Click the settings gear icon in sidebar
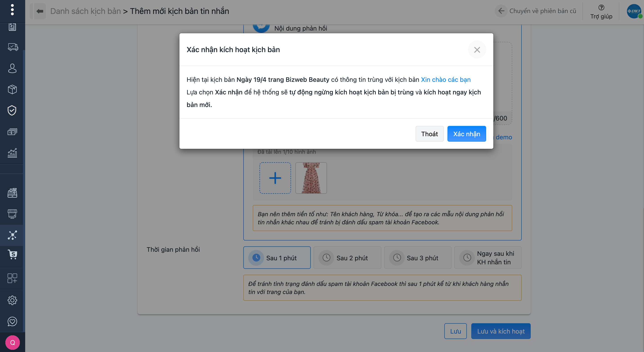This screenshot has height=352, width=644. 12,300
